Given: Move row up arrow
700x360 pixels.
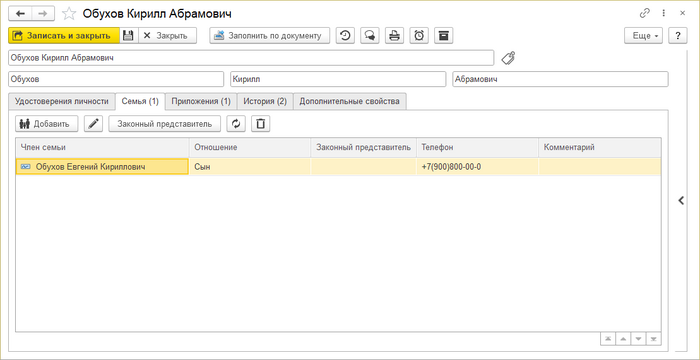Looking at the screenshot, I should click(x=623, y=339).
